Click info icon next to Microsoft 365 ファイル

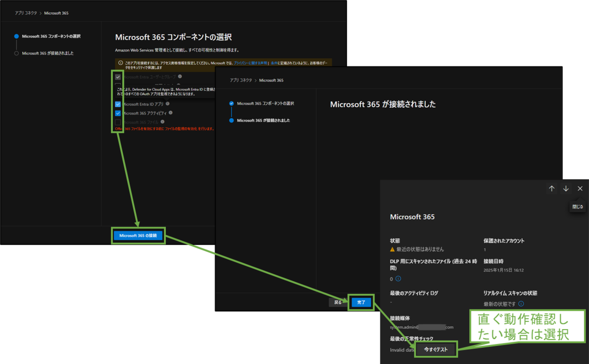tap(162, 122)
